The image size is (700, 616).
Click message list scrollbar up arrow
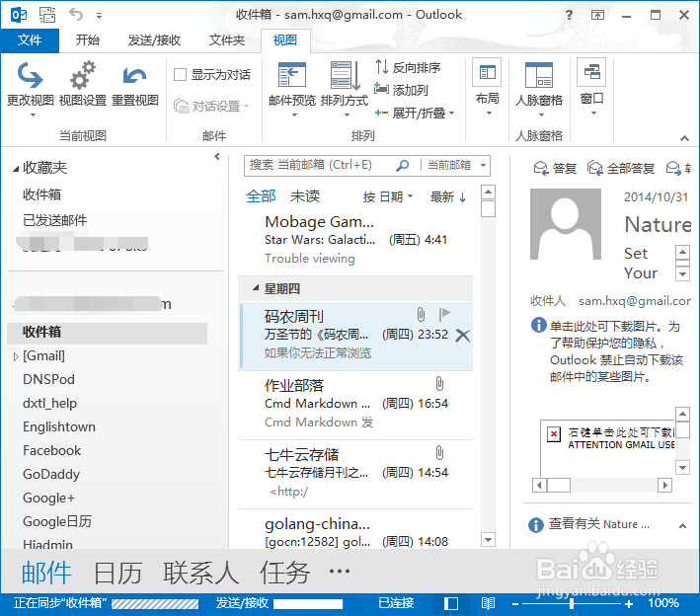click(488, 192)
